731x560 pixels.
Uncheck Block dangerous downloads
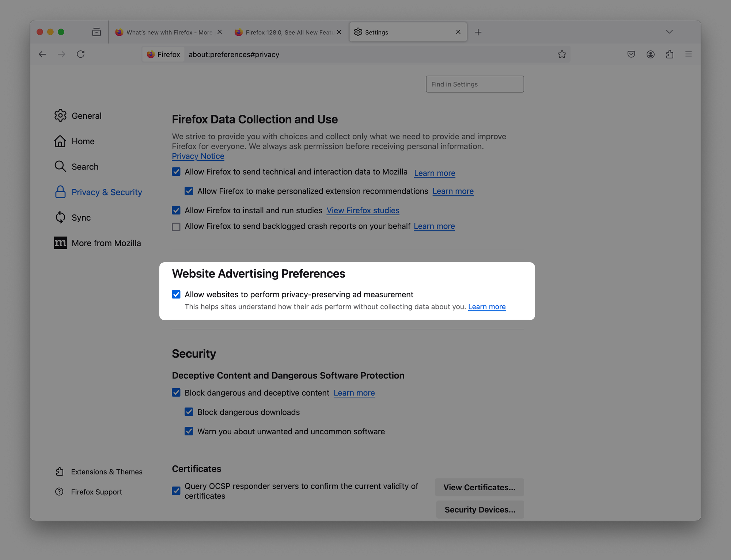click(189, 412)
